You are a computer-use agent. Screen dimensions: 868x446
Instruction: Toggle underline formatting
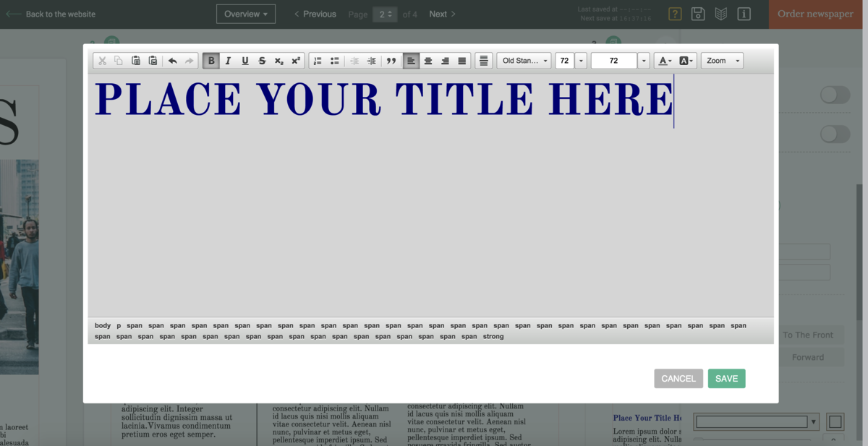(x=245, y=61)
